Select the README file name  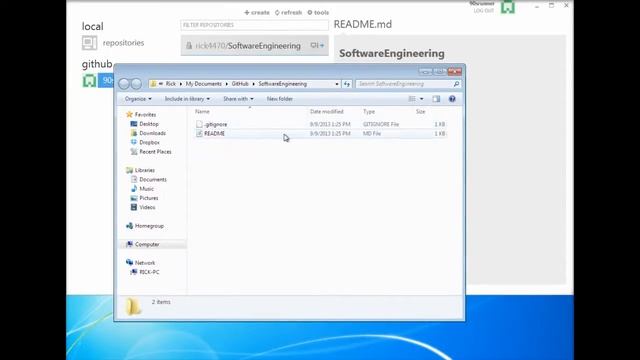click(214, 133)
